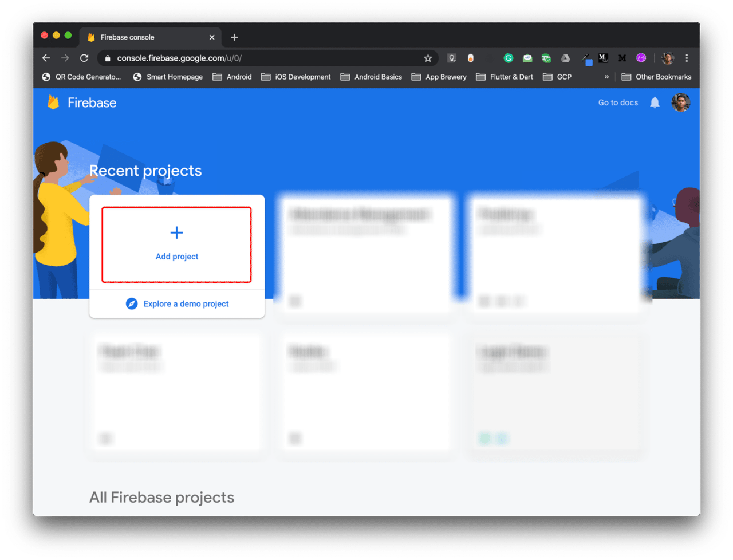
Task: Open the App Brewery bookmarks folder
Action: coord(439,77)
